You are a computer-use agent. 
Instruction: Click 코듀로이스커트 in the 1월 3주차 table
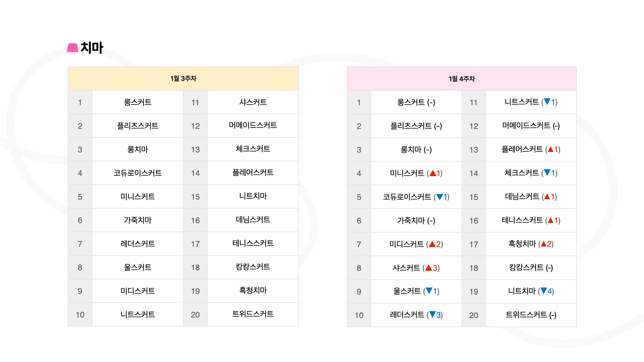(138, 173)
